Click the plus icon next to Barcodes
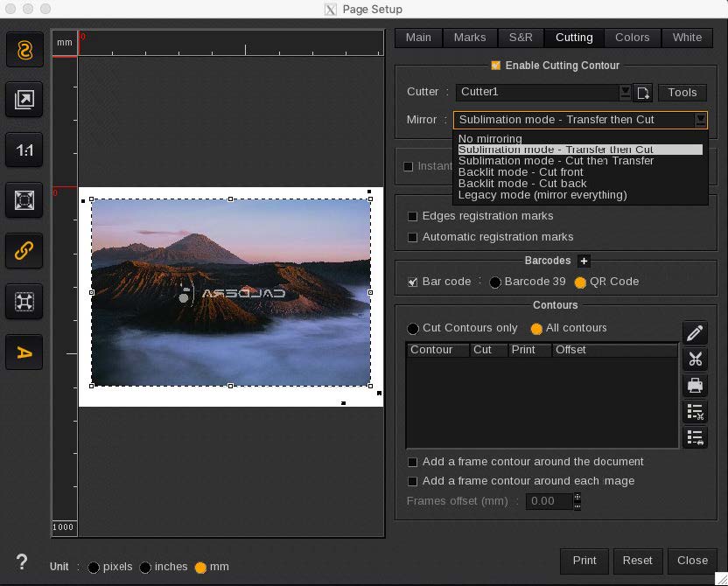Image resolution: width=728 pixels, height=586 pixels. point(584,261)
